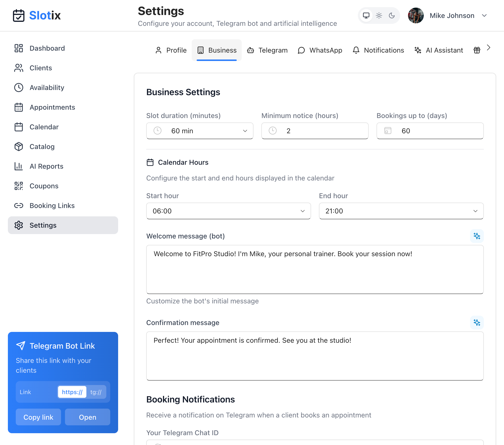
Task: Expand the End hour 21:00 dropdown
Action: point(401,211)
